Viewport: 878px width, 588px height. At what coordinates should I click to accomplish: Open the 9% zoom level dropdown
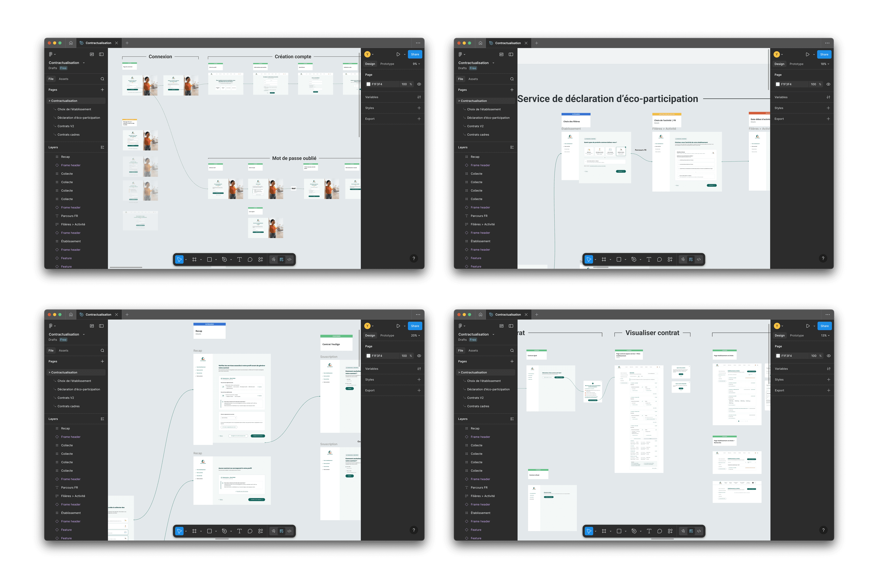(x=416, y=64)
